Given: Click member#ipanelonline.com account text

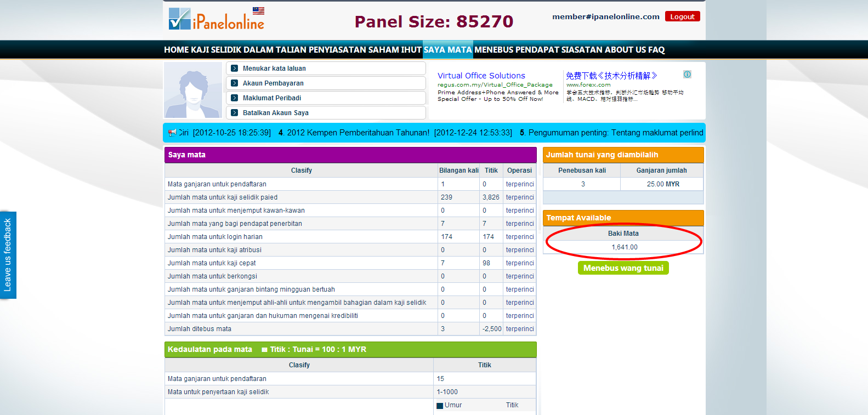Looking at the screenshot, I should tap(606, 16).
